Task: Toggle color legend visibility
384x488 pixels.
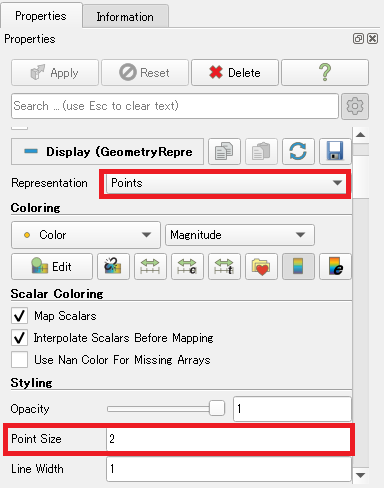Action: coord(298,266)
